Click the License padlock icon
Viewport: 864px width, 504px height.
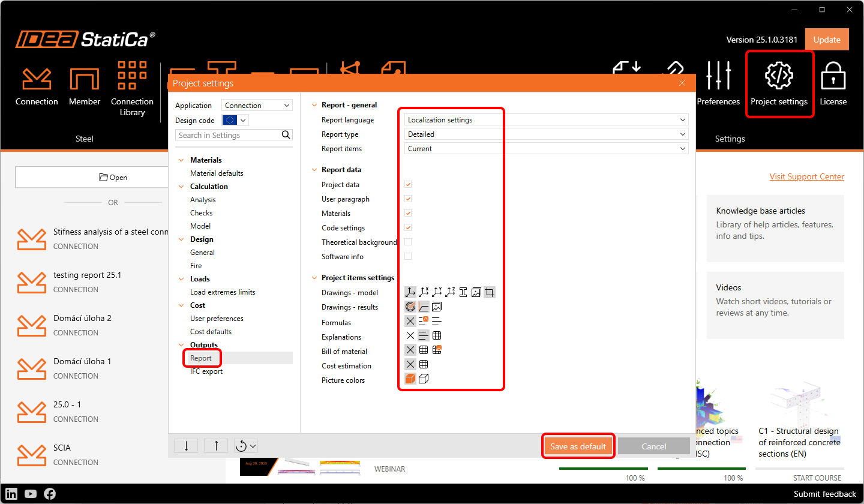coord(833,84)
